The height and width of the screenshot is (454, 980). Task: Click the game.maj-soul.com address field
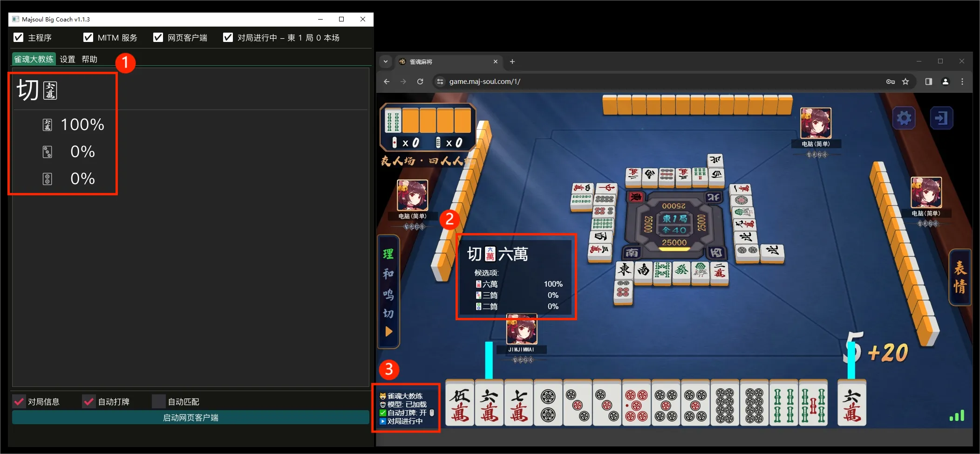tap(484, 82)
